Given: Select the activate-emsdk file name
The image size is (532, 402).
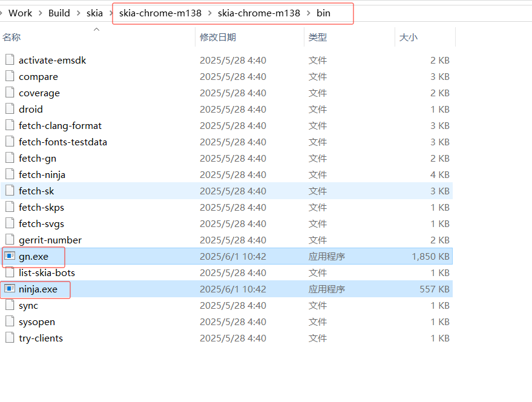Looking at the screenshot, I should click(x=52, y=61).
